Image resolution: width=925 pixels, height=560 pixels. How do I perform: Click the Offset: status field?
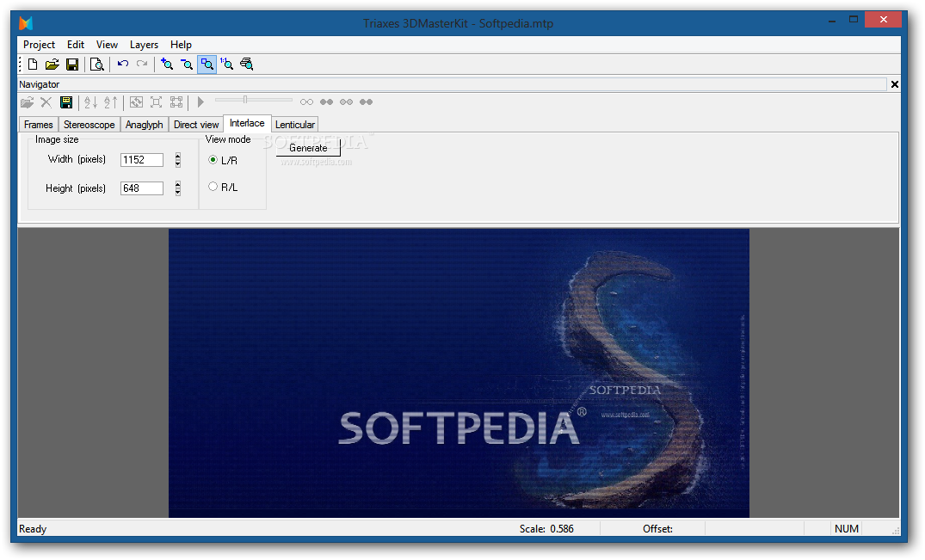pyautogui.click(x=657, y=529)
